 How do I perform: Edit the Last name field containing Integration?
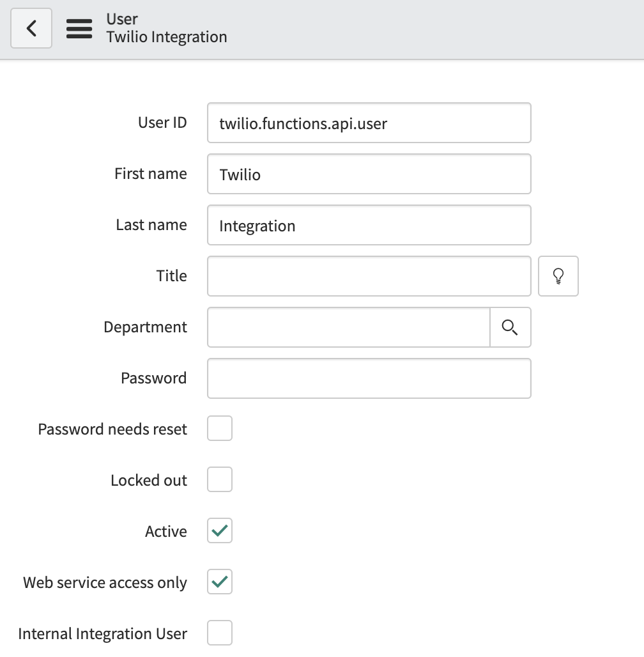tap(369, 225)
